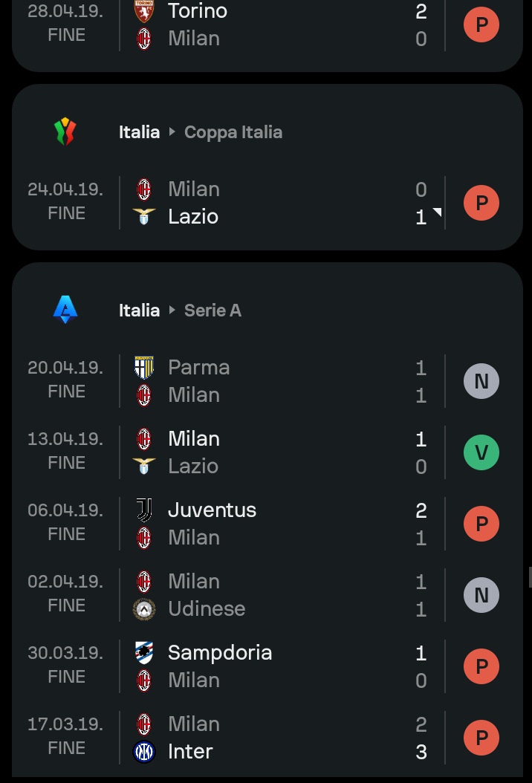Viewport: 532px width, 783px height.
Task: Select the Sampdoria club crest
Action: 144,653
